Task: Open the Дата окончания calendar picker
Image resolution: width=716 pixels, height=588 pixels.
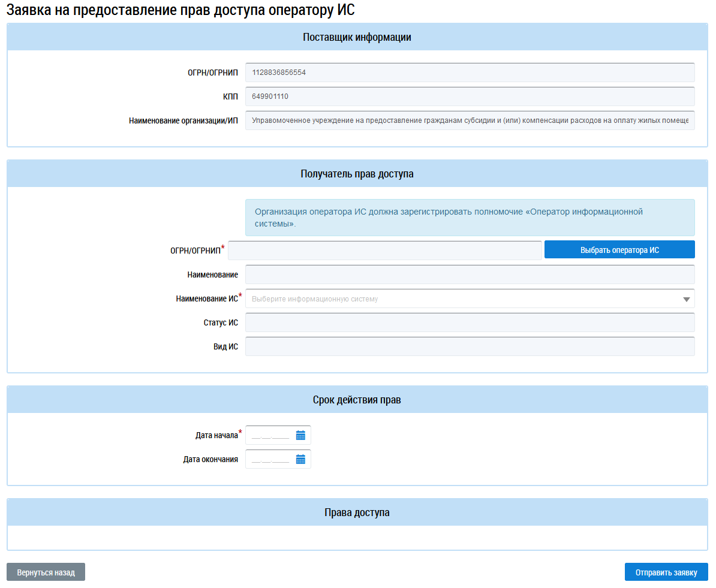Action: [300, 460]
